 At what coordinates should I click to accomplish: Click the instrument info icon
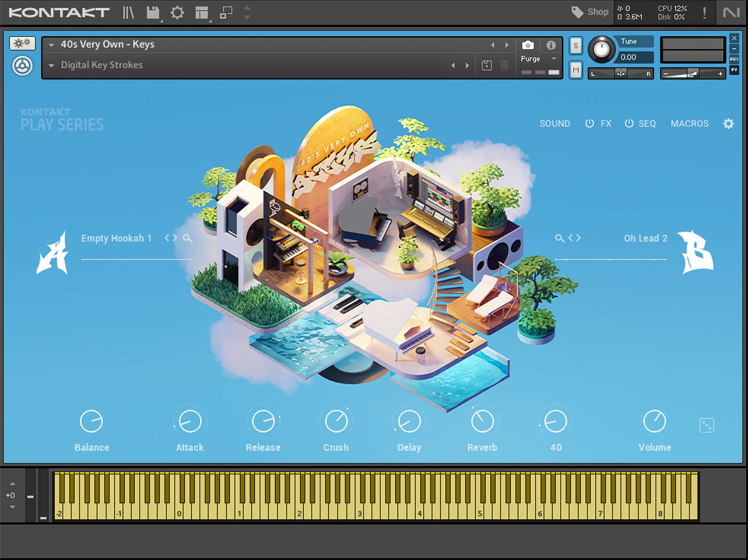pos(551,45)
